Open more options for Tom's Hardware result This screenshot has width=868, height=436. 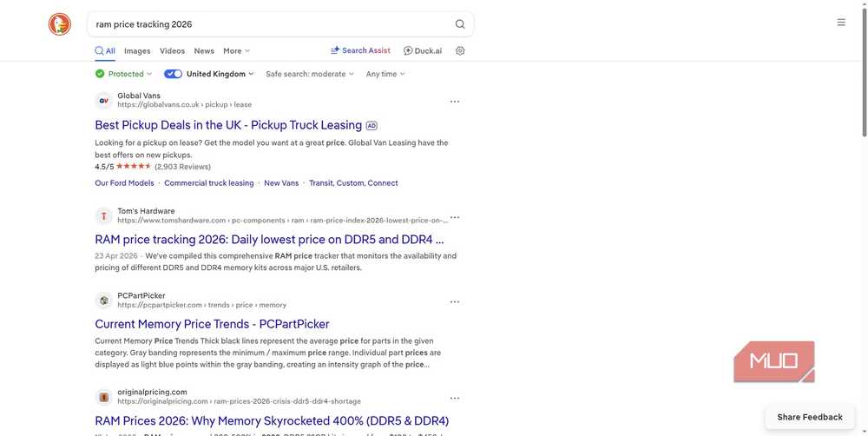(455, 217)
